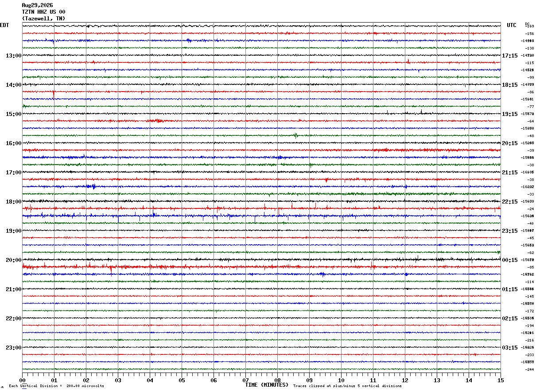
Task: Click the 03:15 UTC time label
Action: [509, 348]
